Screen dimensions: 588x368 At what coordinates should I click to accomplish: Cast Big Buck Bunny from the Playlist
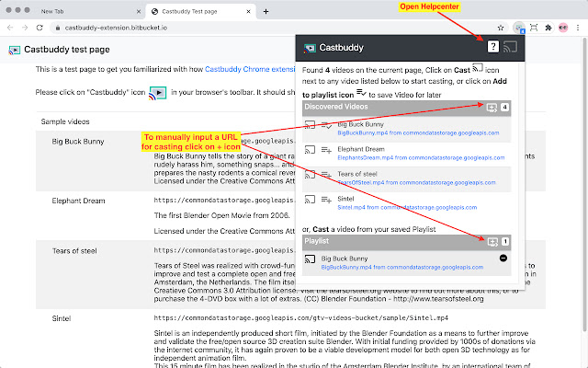[x=310, y=259]
